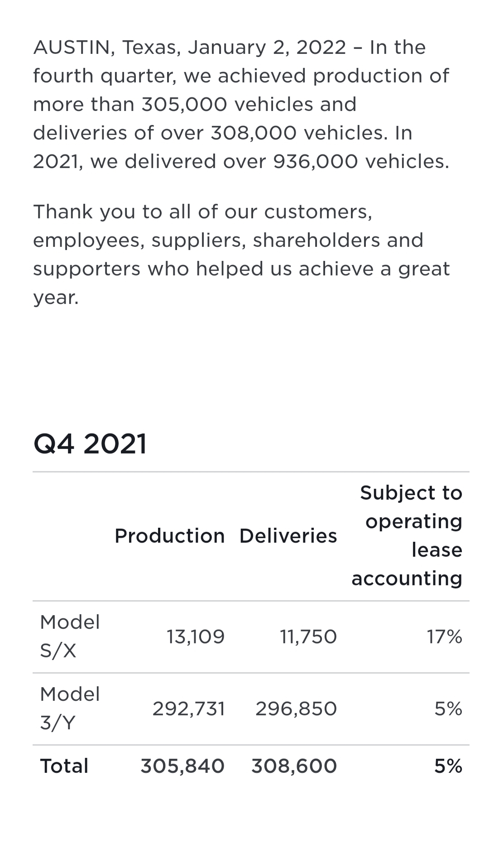The height and width of the screenshot is (868, 489).
Task: Click the 292,731 production figure
Action: pos(188,709)
